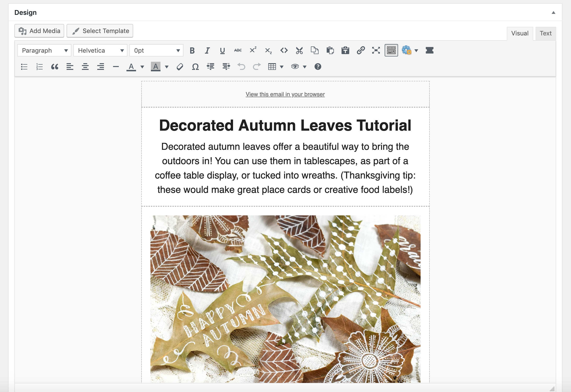Open the background color picker arrow

(x=167, y=67)
